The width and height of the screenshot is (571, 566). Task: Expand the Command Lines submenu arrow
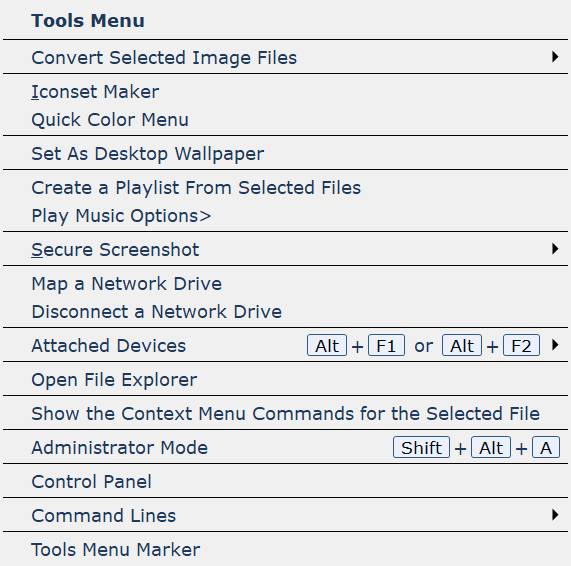[x=555, y=515]
